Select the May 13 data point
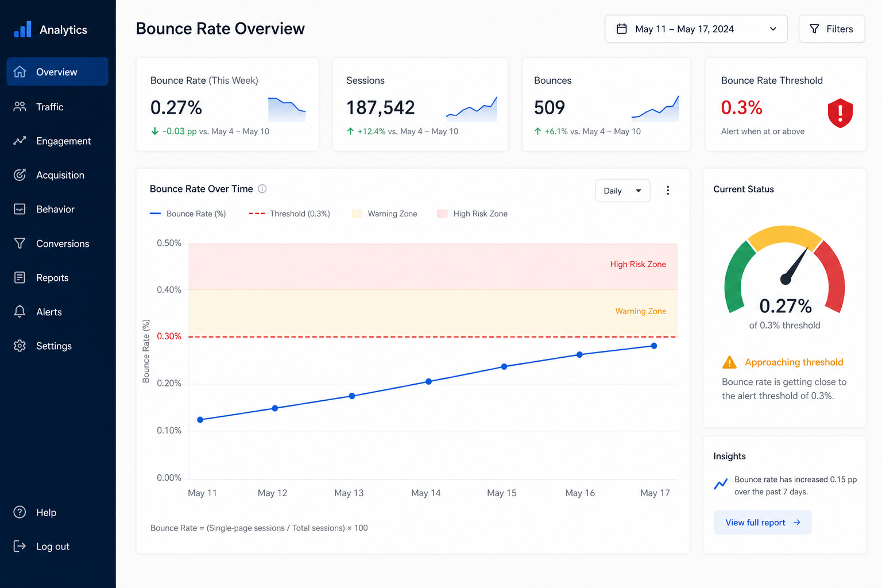The width and height of the screenshot is (882, 588). point(352,396)
